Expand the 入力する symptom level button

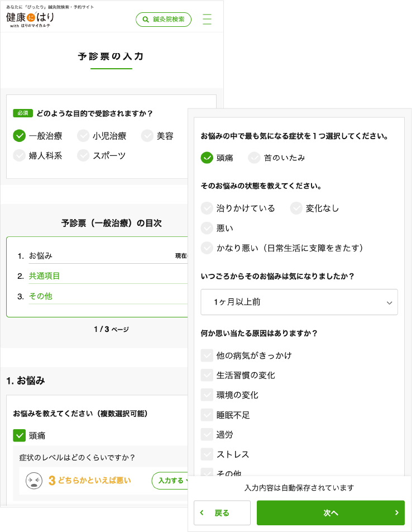coord(170,481)
